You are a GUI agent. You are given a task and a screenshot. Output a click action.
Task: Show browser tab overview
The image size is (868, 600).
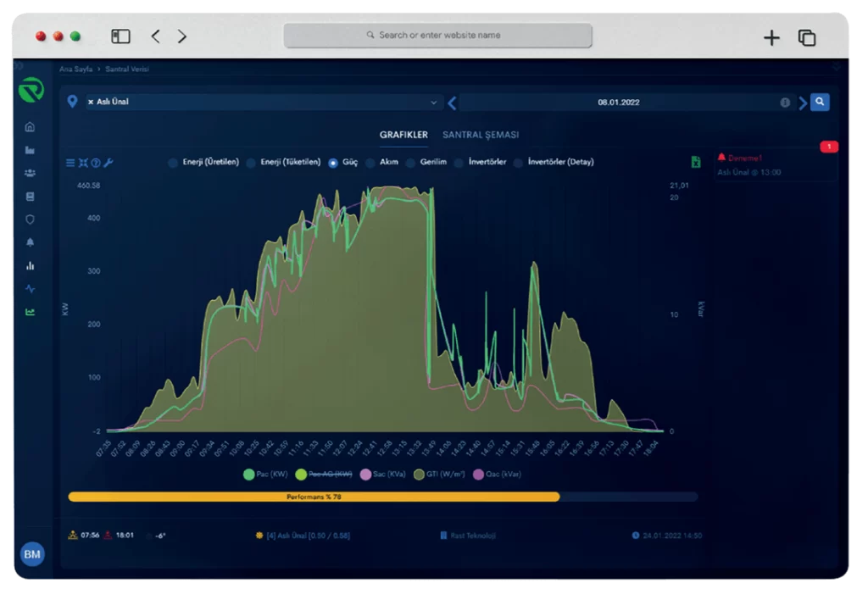tap(807, 37)
